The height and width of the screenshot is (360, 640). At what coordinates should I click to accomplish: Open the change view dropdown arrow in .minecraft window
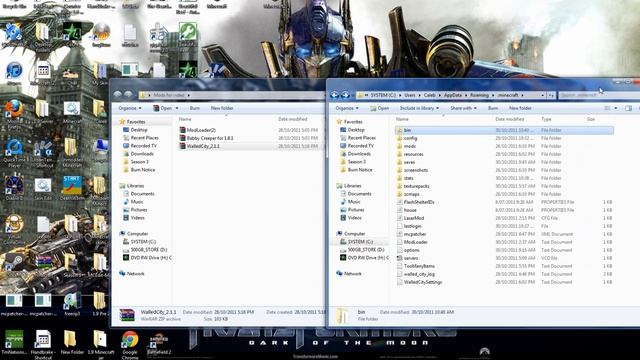click(616, 108)
